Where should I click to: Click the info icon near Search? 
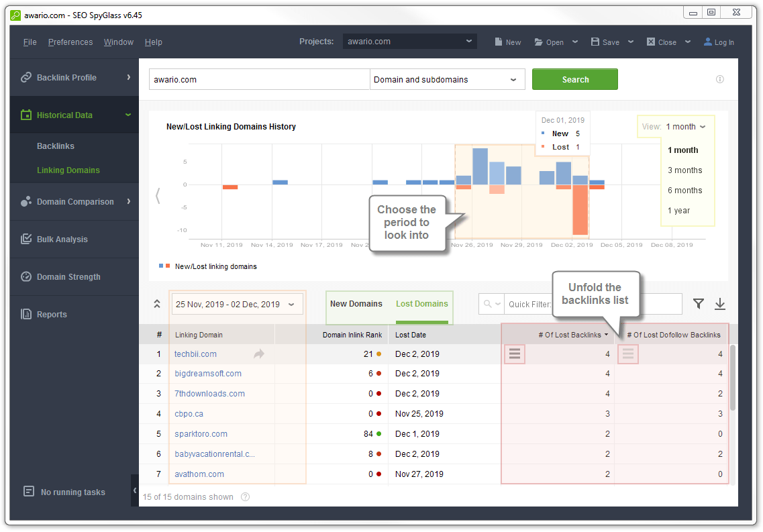click(720, 79)
